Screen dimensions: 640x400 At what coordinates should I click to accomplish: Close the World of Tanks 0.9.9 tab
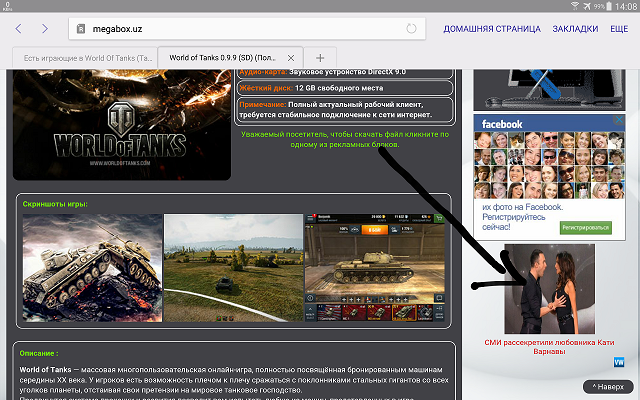point(291,58)
